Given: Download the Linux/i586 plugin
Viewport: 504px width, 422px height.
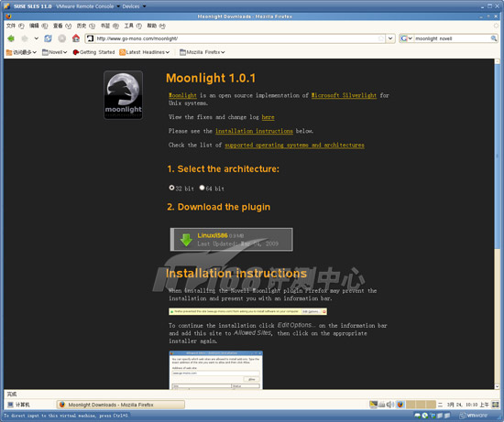Looking at the screenshot, I should [232, 240].
